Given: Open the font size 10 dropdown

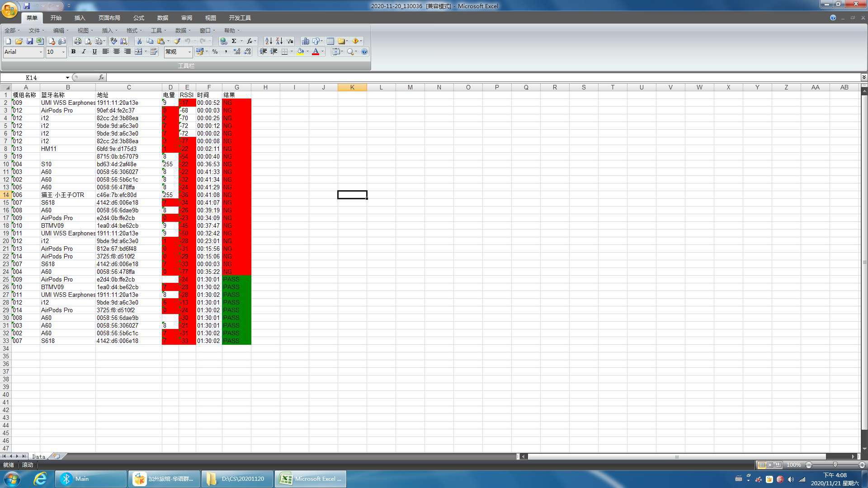Looking at the screenshot, I should (63, 52).
